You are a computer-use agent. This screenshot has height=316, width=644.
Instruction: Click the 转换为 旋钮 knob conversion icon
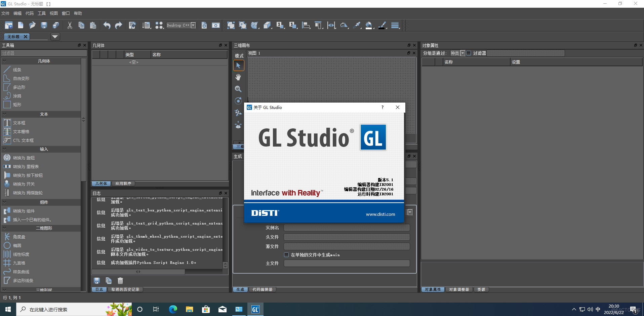(x=7, y=157)
